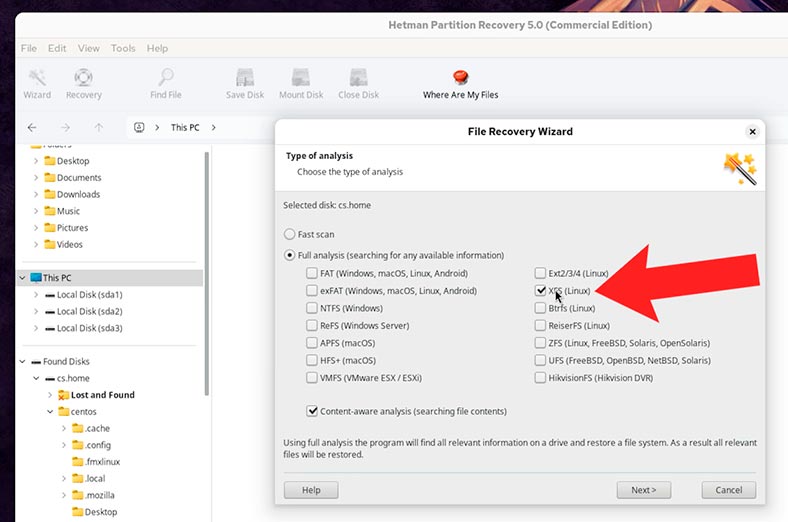The height and width of the screenshot is (522, 788).
Task: Collapse the centos folder node
Action: point(50,411)
